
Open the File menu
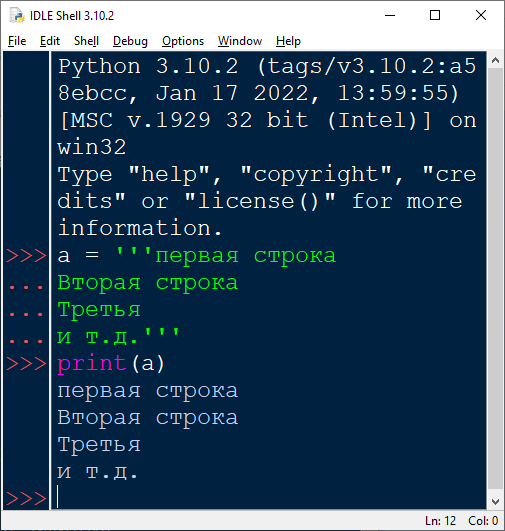[17, 41]
